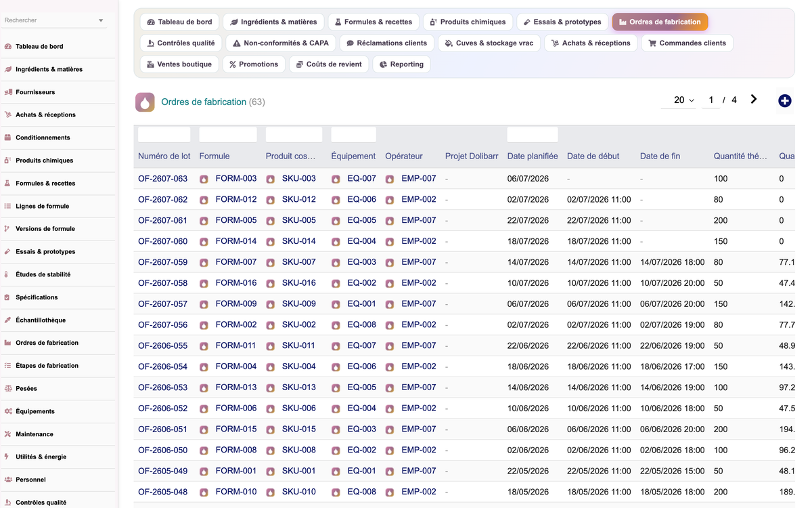
Task: Sort by the Projet Dolibarr column header
Action: coord(472,156)
